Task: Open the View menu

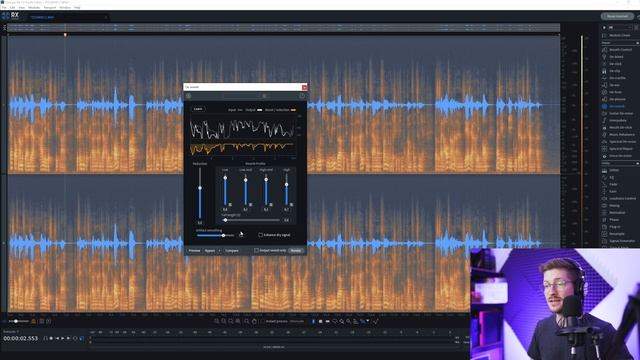Action: 22,7
